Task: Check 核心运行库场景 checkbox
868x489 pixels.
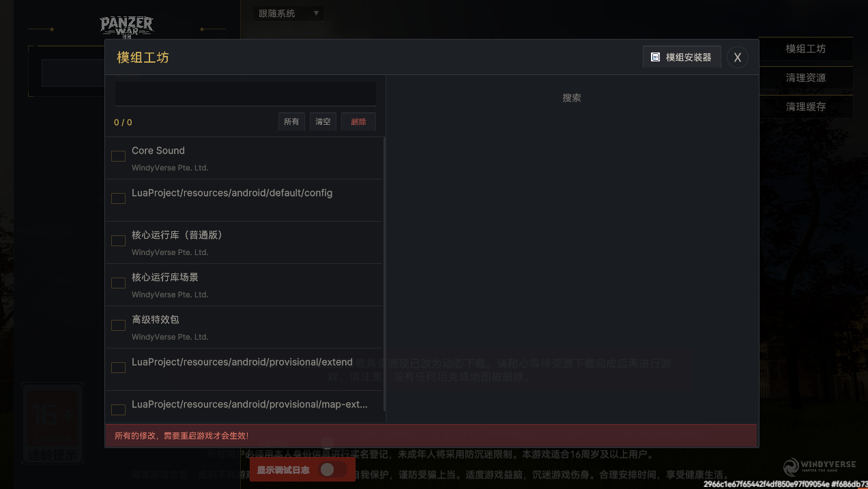Action: pyautogui.click(x=118, y=283)
